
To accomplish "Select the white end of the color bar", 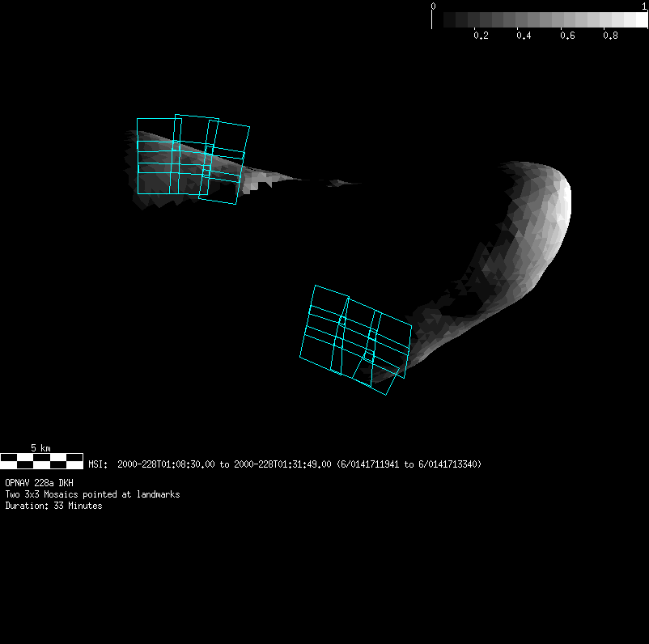I will pos(639,20).
